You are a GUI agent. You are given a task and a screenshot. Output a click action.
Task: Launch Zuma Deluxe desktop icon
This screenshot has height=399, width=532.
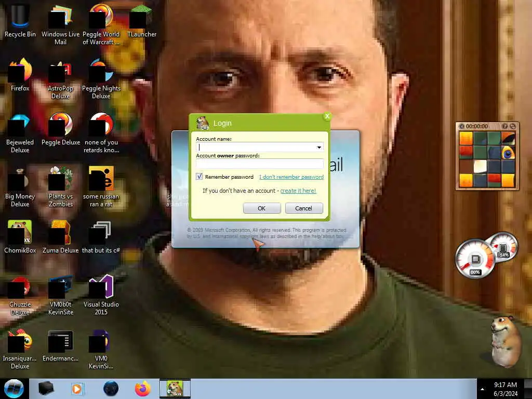click(60, 237)
